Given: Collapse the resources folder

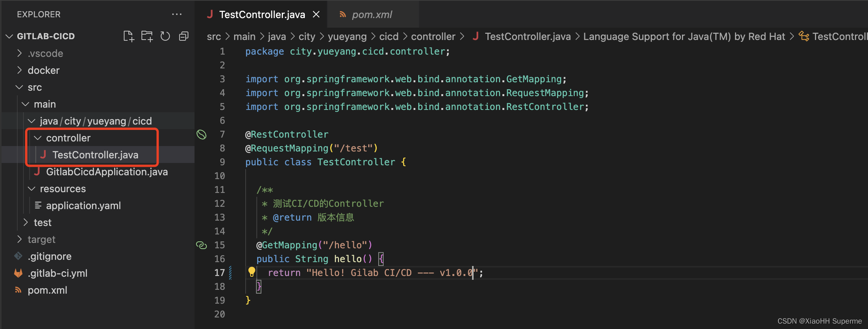Looking at the screenshot, I should [x=32, y=189].
